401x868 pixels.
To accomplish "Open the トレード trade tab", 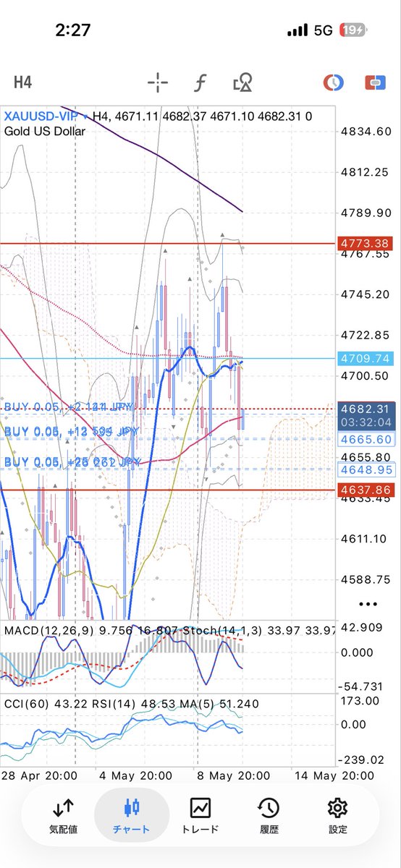I will (x=200, y=816).
